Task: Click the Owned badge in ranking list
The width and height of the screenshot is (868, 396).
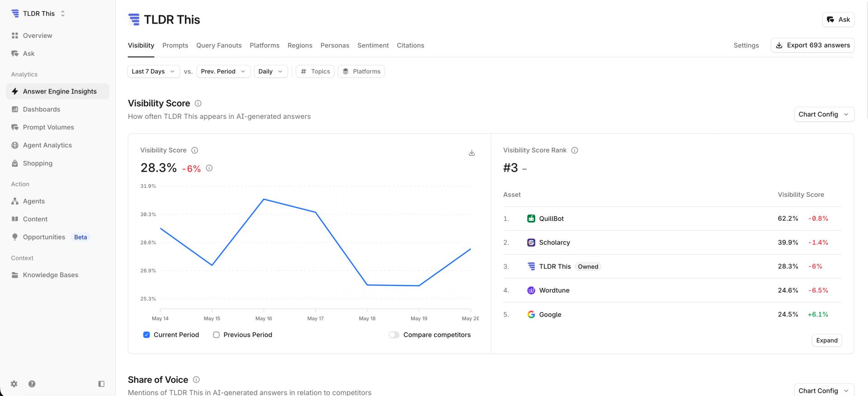Action: pos(588,266)
